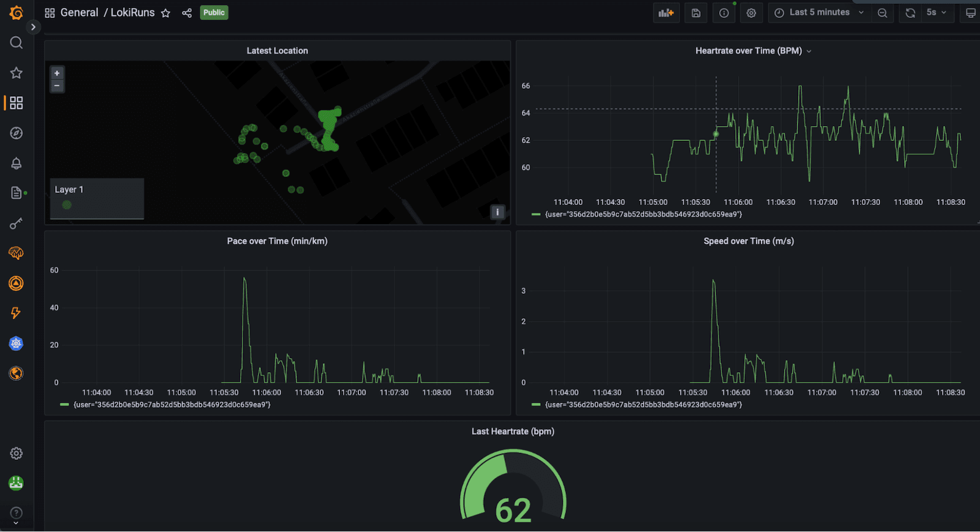Save the dashboard with disk icon
This screenshot has height=532, width=980.
(x=696, y=13)
